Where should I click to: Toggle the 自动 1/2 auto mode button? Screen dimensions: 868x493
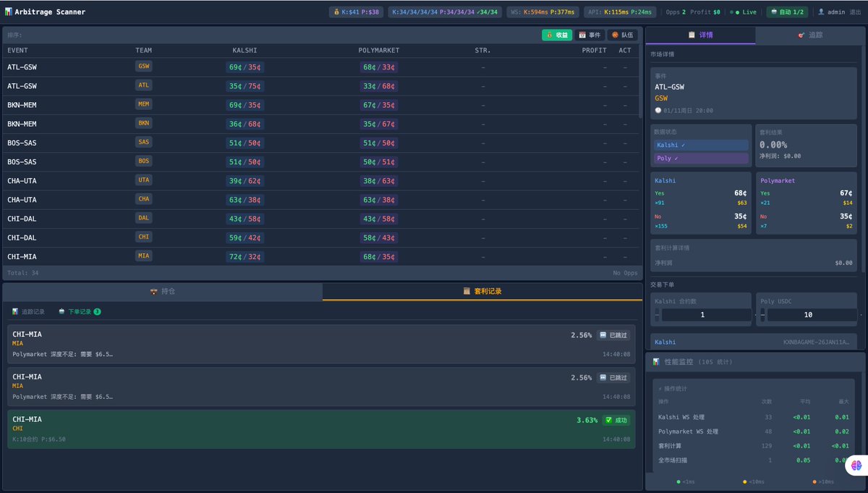(788, 12)
